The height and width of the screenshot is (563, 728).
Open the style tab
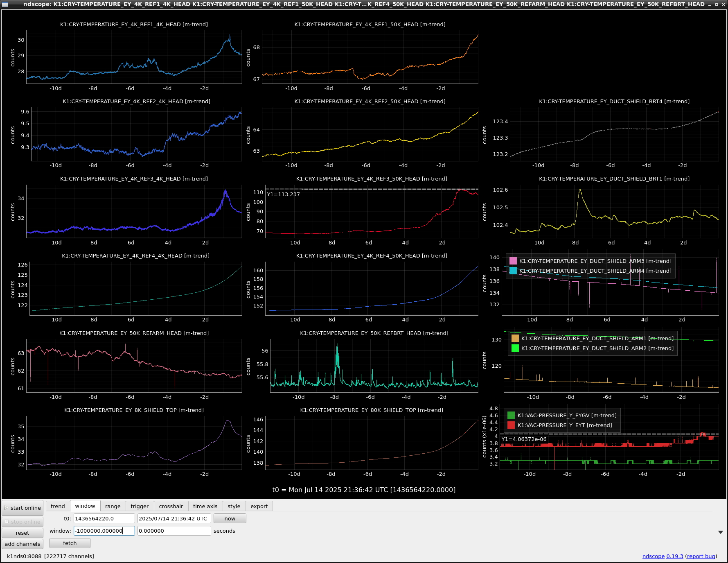pos(234,506)
